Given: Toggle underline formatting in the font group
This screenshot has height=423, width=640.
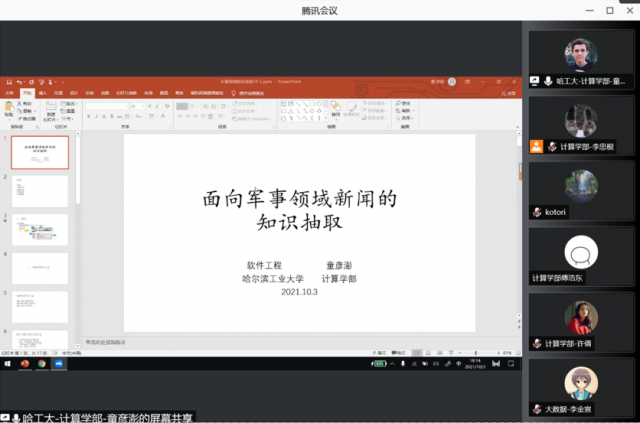Looking at the screenshot, I should pos(104,115).
